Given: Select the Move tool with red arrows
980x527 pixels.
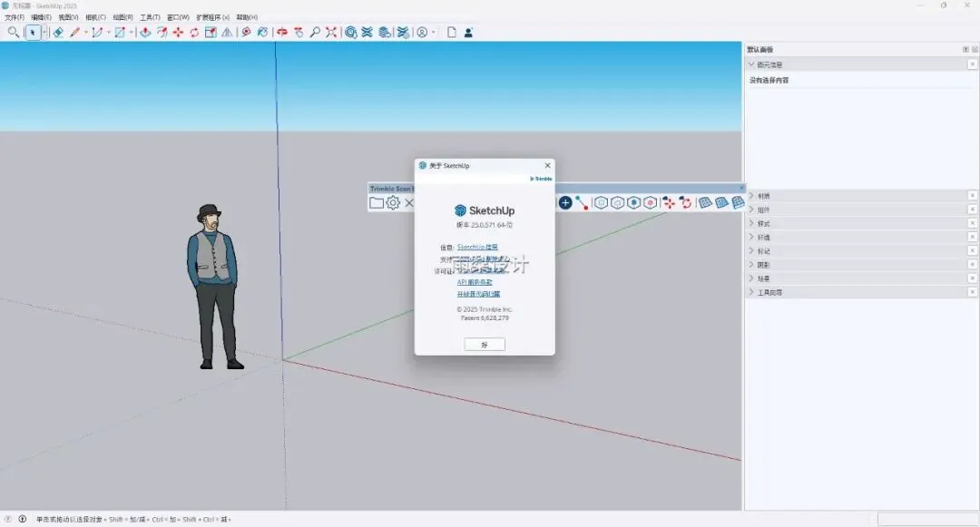Looking at the screenshot, I should point(178,33).
